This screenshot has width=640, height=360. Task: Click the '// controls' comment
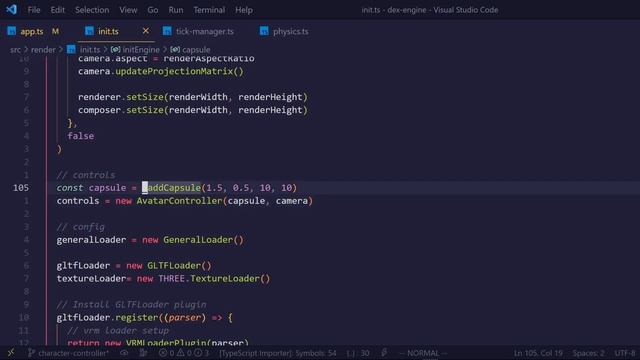[86, 175]
